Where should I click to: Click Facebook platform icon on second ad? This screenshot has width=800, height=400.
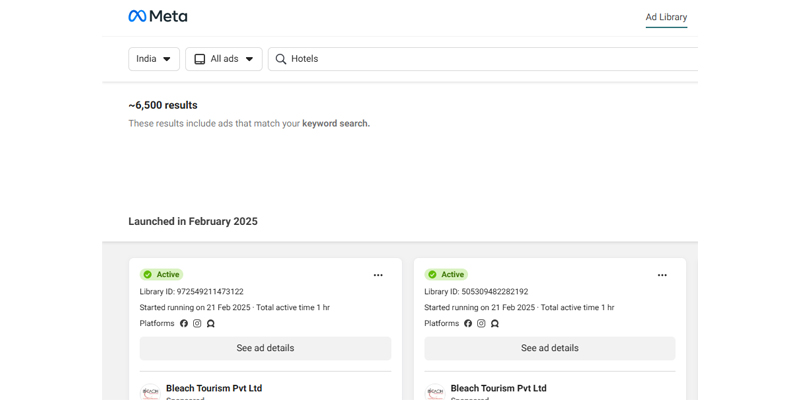(x=468, y=324)
